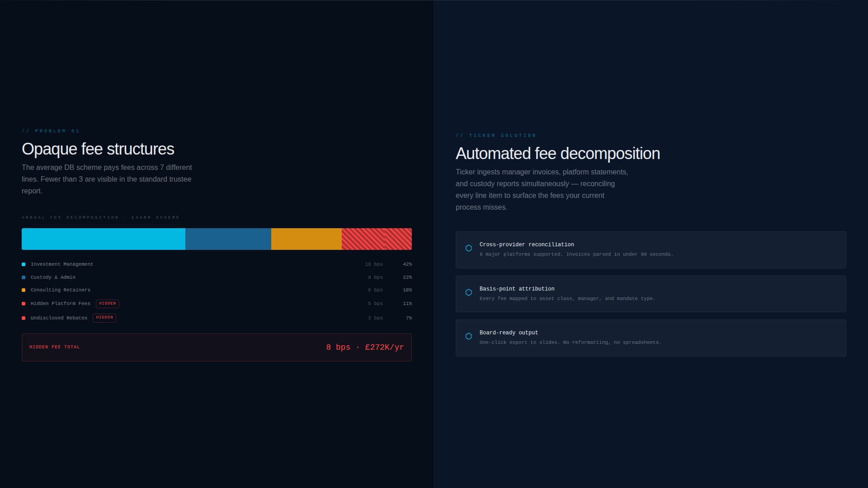This screenshot has width=868, height=488.
Task: Click the hexagon icon beside Cross-provider reconciliation
Action: 469,248
